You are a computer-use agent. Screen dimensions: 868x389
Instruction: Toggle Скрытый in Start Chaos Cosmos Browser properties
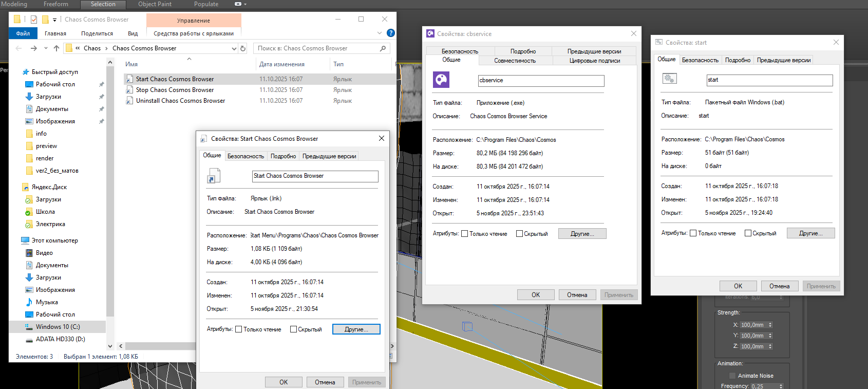click(x=293, y=329)
